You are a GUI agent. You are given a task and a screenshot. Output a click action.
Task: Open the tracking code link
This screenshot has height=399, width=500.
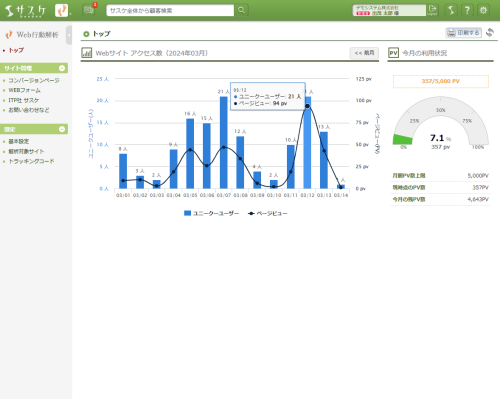click(31, 161)
